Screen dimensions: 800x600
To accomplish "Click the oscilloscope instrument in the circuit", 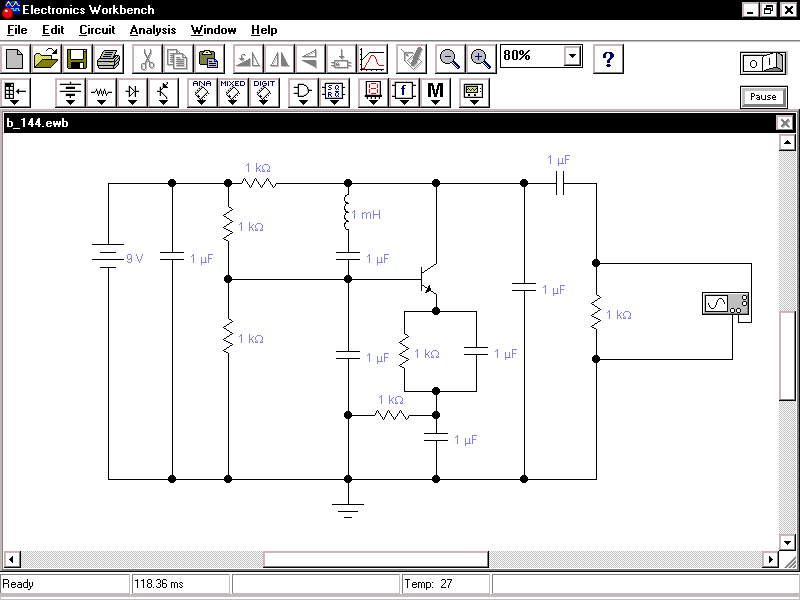I will [x=726, y=304].
